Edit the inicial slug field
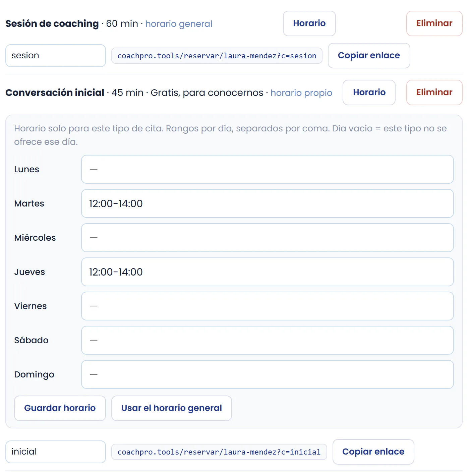The height and width of the screenshot is (476, 468). [x=56, y=452]
